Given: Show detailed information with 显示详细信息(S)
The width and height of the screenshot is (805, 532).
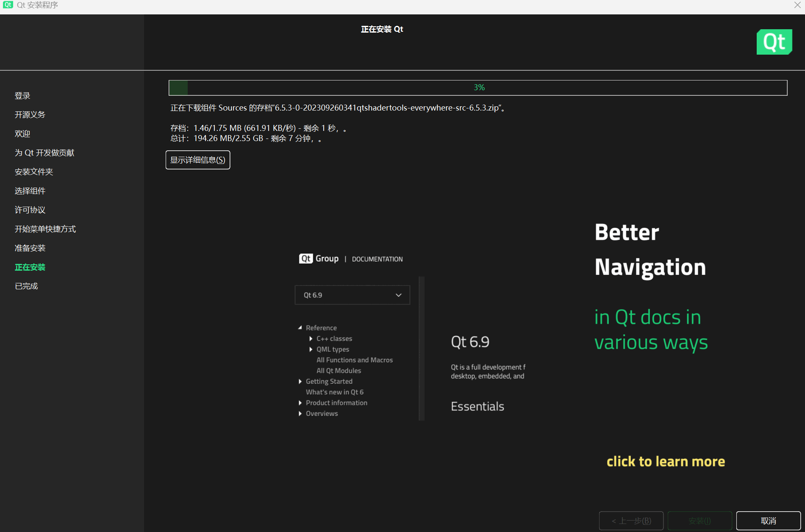Looking at the screenshot, I should click(x=198, y=160).
